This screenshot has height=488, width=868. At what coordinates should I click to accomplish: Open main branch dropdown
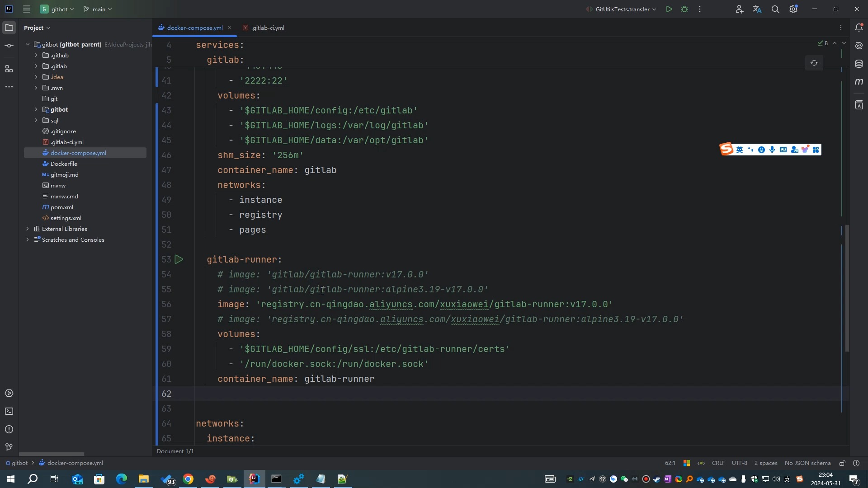tap(98, 9)
